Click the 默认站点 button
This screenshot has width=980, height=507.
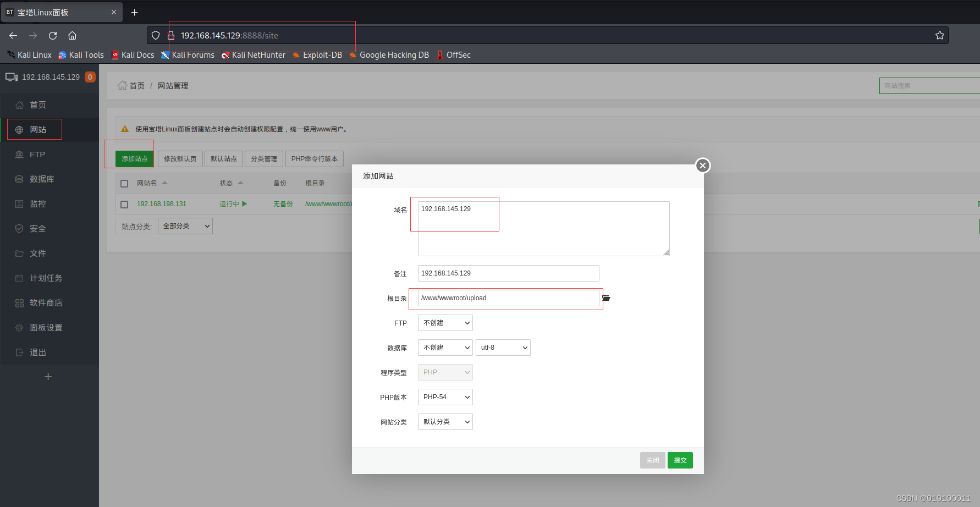224,159
